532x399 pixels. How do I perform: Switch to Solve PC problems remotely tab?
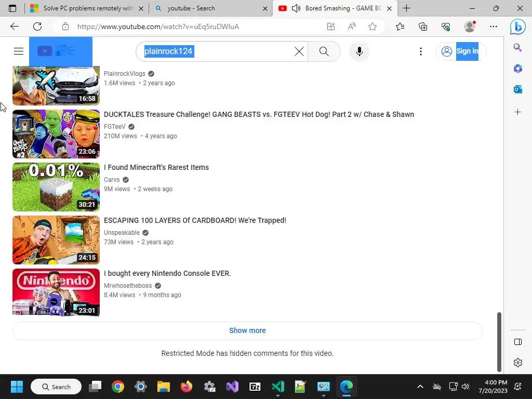[x=87, y=8]
